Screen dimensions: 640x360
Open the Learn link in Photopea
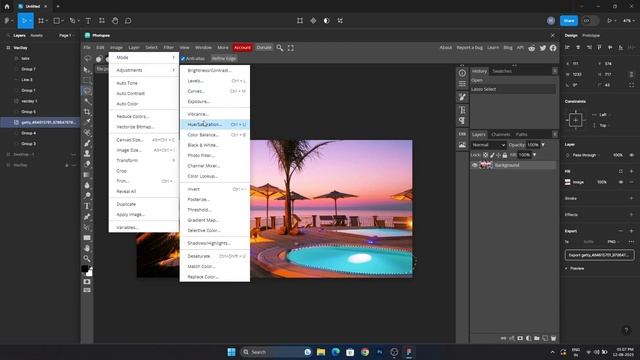[493, 47]
